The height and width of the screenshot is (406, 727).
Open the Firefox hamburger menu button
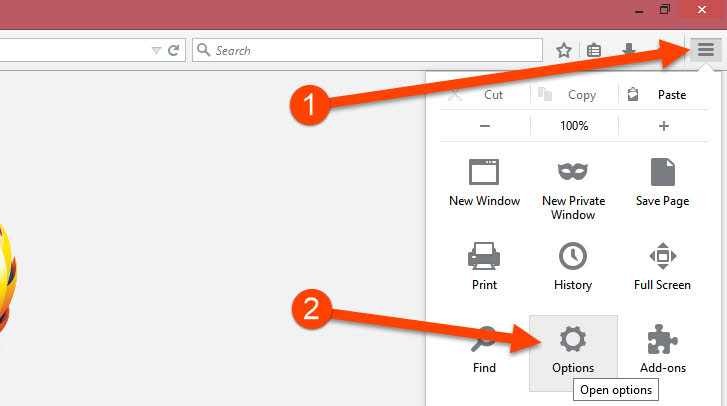point(706,49)
